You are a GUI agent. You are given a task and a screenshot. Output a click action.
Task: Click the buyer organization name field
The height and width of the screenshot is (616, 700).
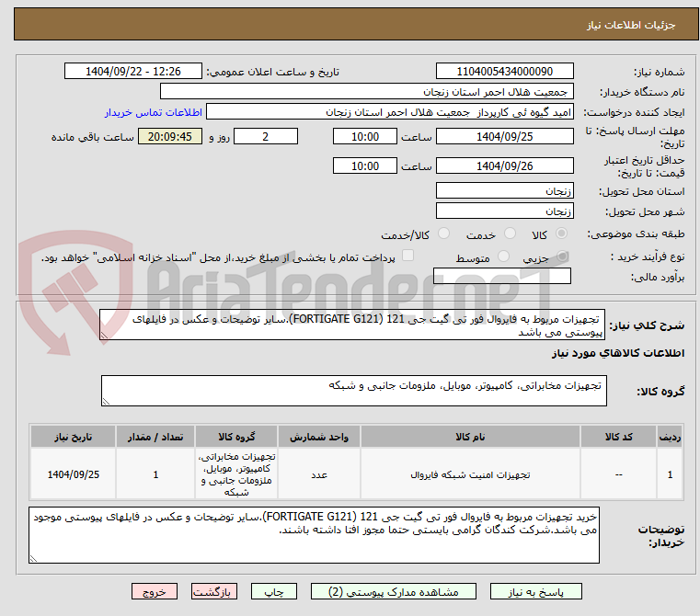(x=366, y=92)
